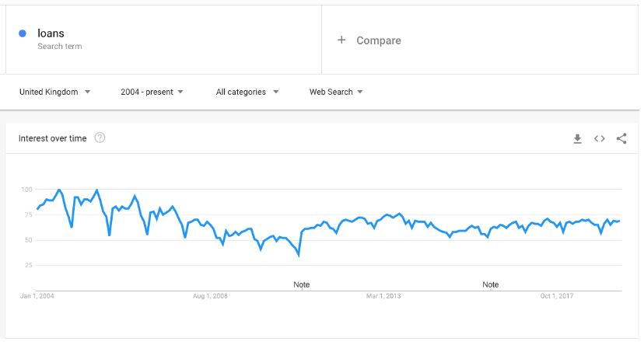This screenshot has height=345, width=644.
Task: Click the Oct 1, 2017 axis label
Action: [x=557, y=296]
